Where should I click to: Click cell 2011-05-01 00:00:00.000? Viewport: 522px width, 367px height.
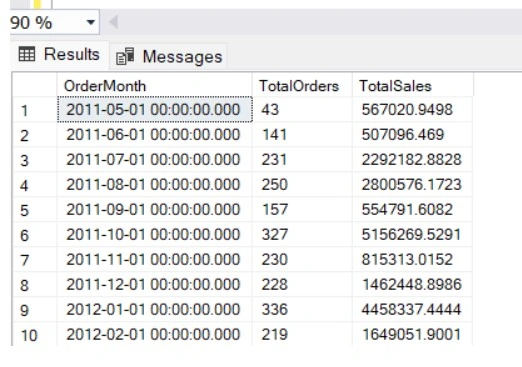(155, 110)
